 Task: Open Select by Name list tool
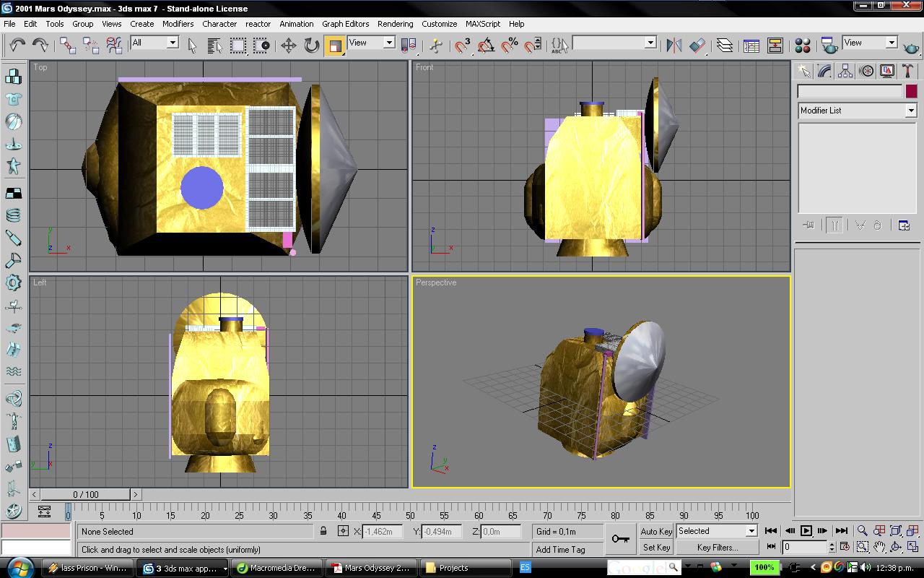[214, 46]
